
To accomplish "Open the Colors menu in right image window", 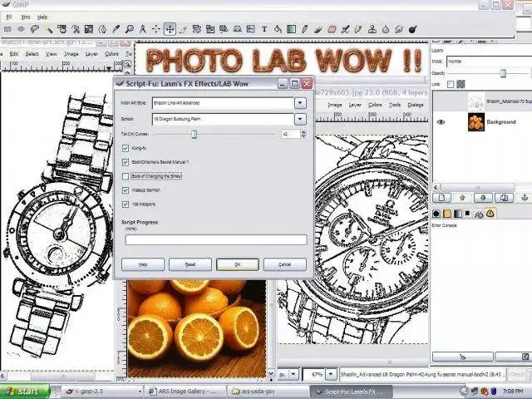I will [x=375, y=105].
